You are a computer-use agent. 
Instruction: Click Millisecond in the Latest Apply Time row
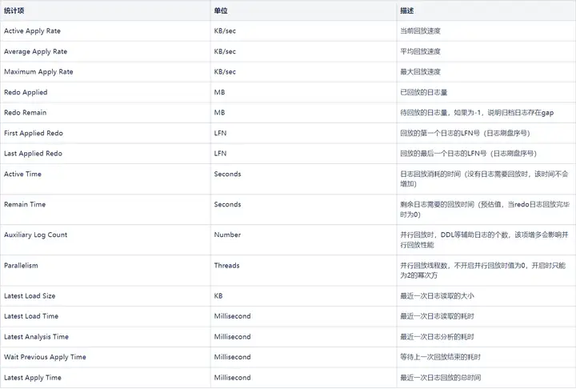pos(233,378)
